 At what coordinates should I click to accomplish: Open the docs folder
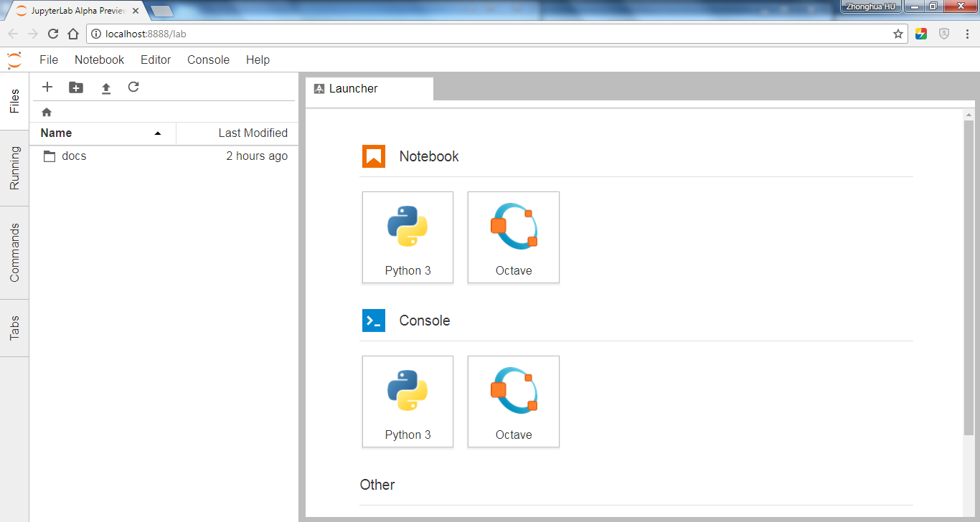pyautogui.click(x=162, y=156)
